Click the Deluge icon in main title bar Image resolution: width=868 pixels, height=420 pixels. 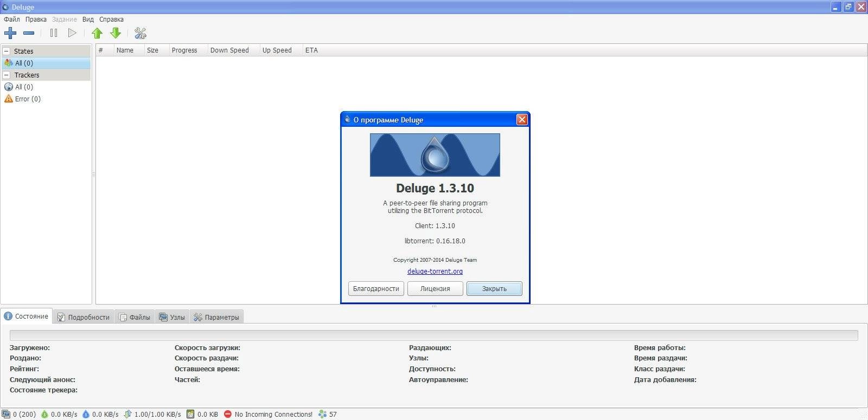tap(5, 7)
